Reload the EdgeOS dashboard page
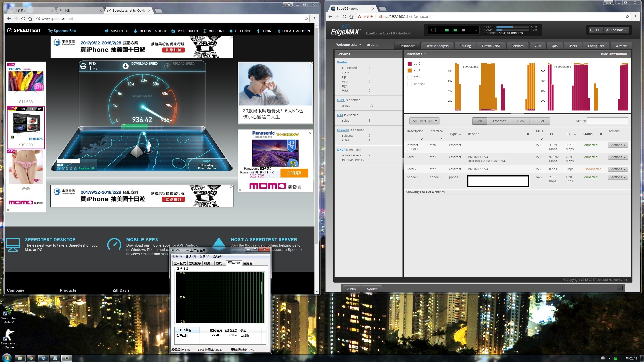 344,17
